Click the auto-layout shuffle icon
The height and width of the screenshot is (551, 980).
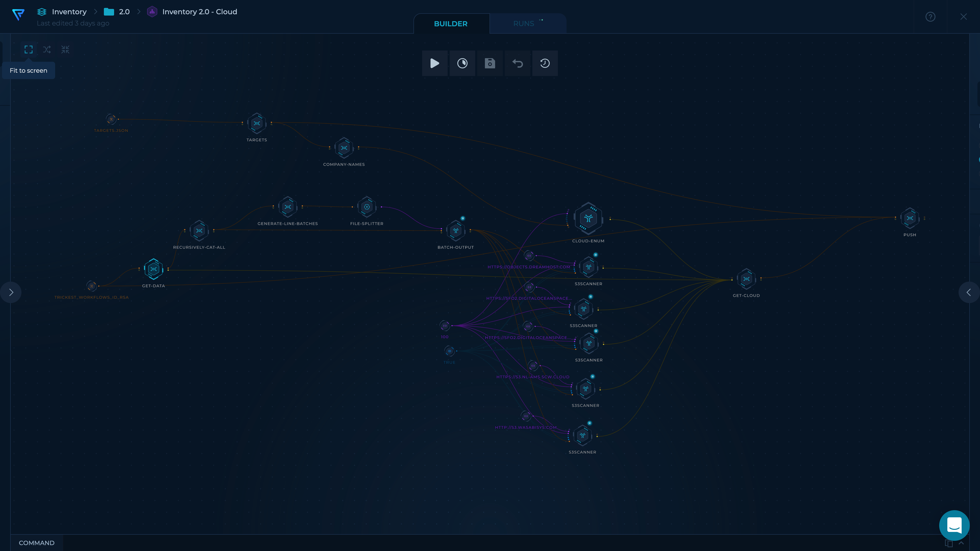(x=47, y=49)
